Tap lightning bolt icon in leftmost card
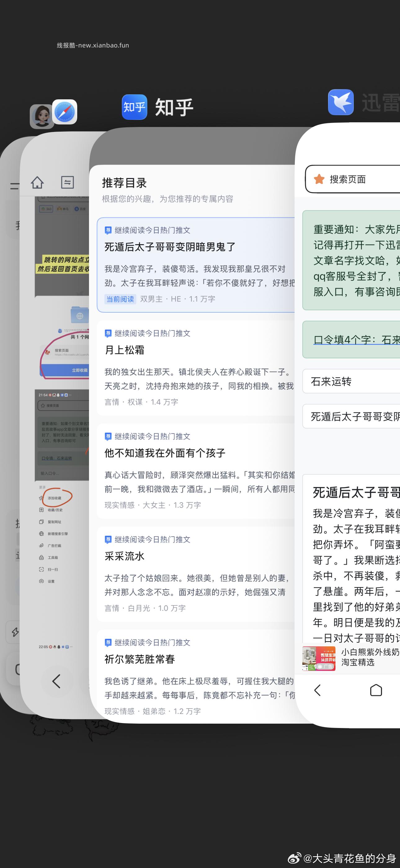 click(15, 632)
